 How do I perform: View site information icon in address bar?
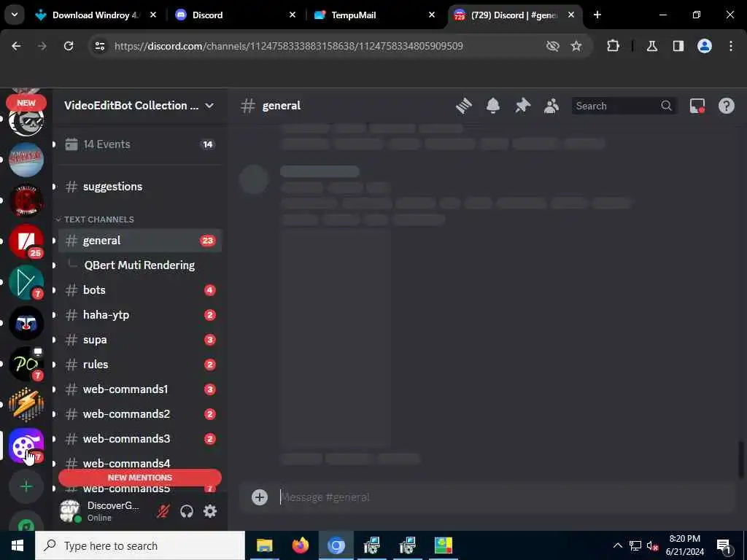point(99,46)
